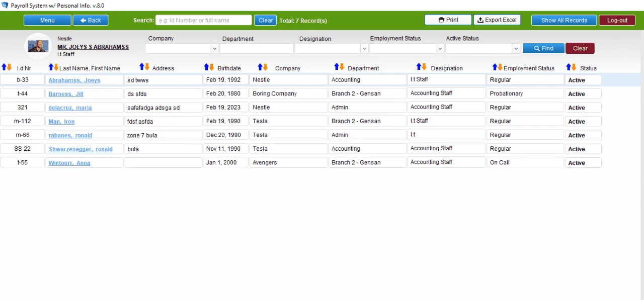Image resolution: width=644 pixels, height=300 pixels.
Task: Run the filter with Find button
Action: click(x=543, y=48)
